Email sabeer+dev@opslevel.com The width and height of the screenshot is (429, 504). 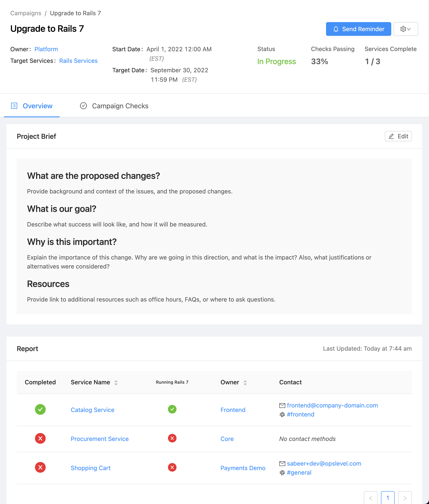click(324, 463)
